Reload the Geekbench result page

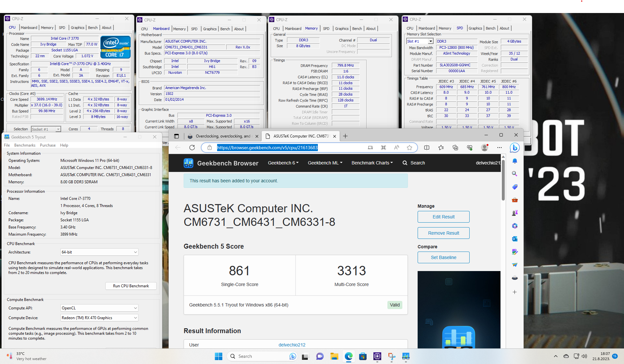click(x=192, y=148)
